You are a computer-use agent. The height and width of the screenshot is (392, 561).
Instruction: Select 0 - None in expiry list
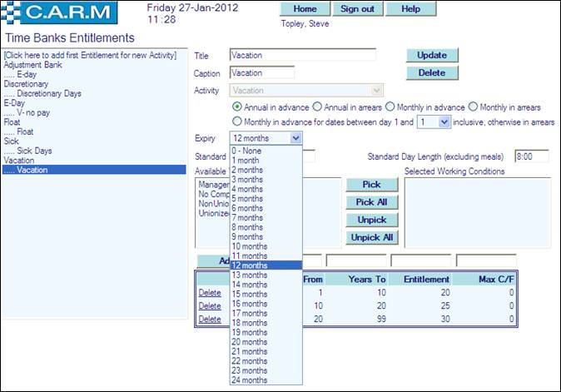point(251,151)
